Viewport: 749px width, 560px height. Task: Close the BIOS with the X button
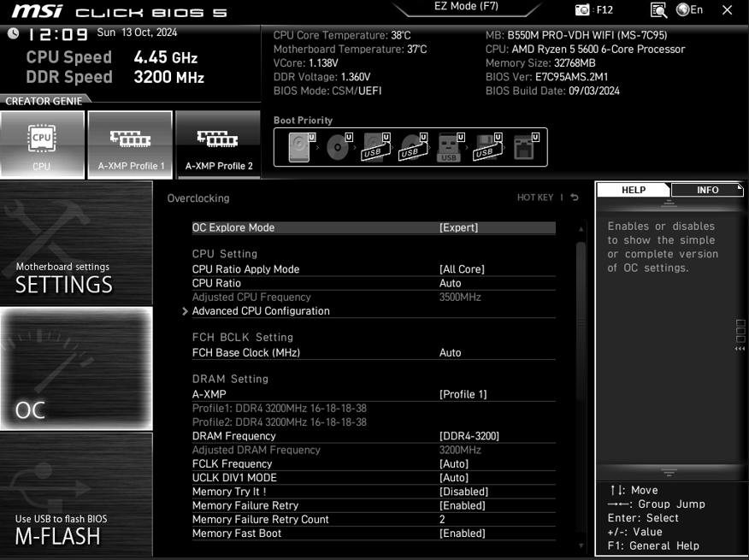728,10
